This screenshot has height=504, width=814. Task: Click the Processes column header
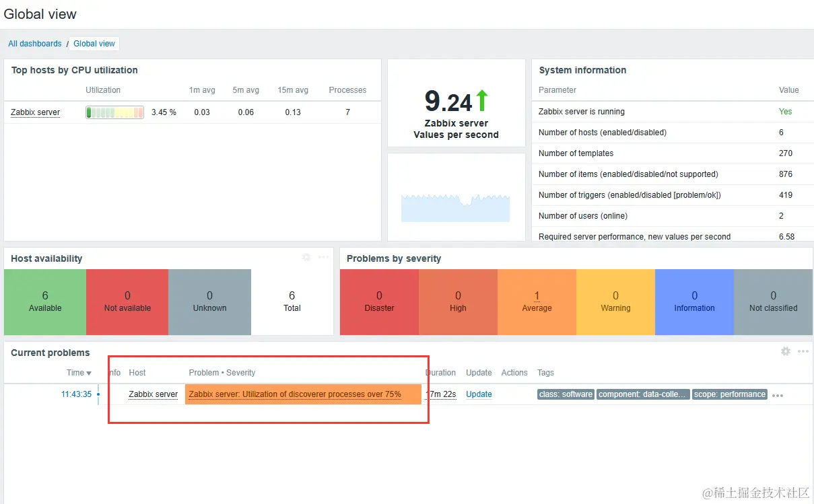point(347,90)
